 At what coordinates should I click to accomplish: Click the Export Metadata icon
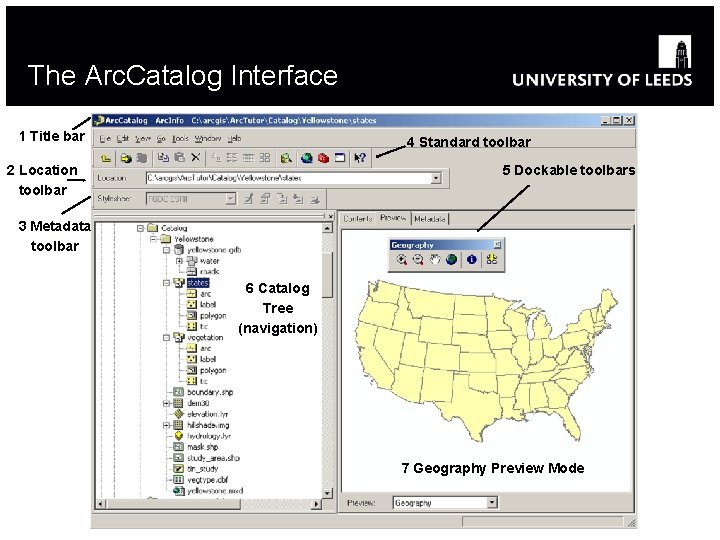point(298,199)
